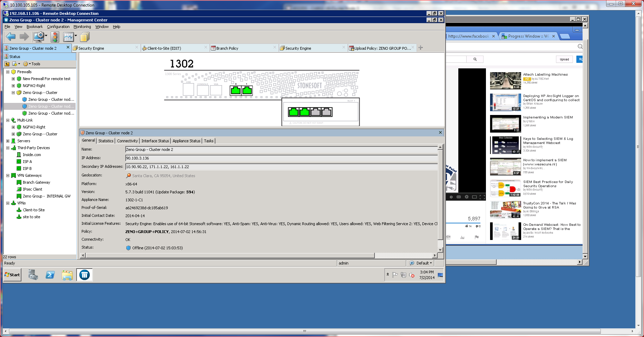Click the yellow Logs documents toolbar icon
Image resolution: width=644 pixels, height=337 pixels.
(x=85, y=37)
